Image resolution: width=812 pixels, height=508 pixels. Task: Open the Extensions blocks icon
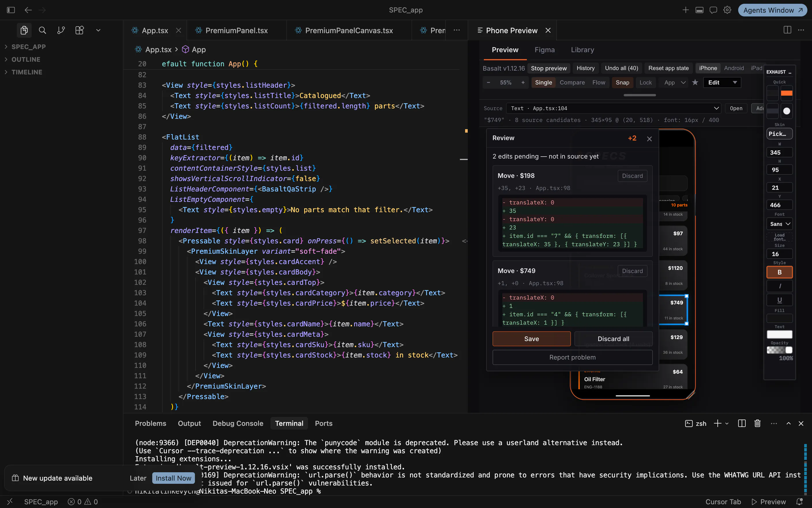coord(80,30)
